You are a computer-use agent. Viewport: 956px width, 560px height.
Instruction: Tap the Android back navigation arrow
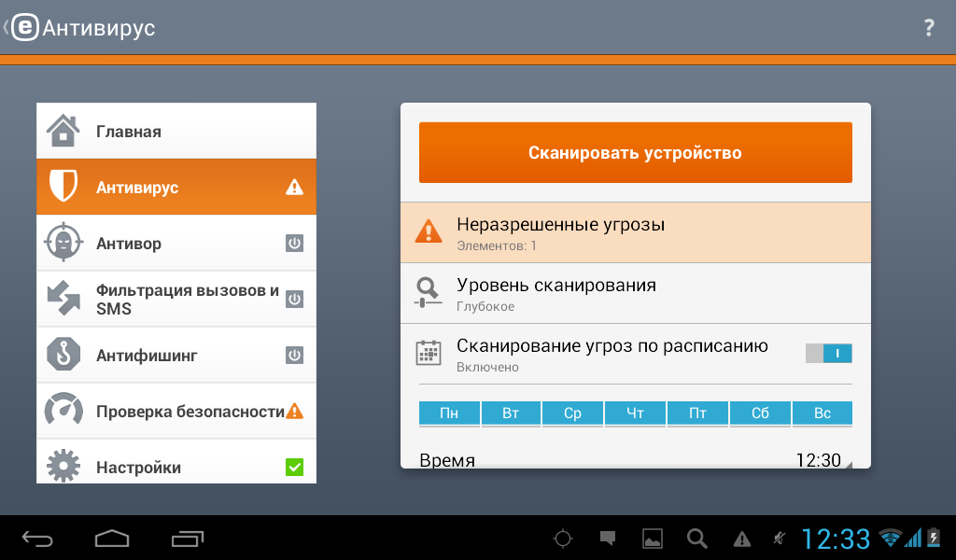pyautogui.click(x=37, y=539)
